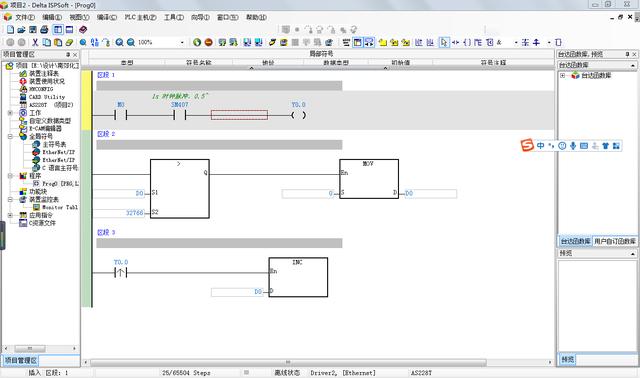Toggle the Sogou 中 input mode

[x=540, y=145]
